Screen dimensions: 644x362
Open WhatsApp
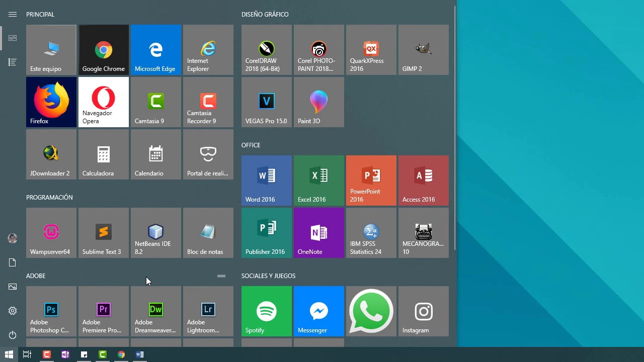point(371,311)
